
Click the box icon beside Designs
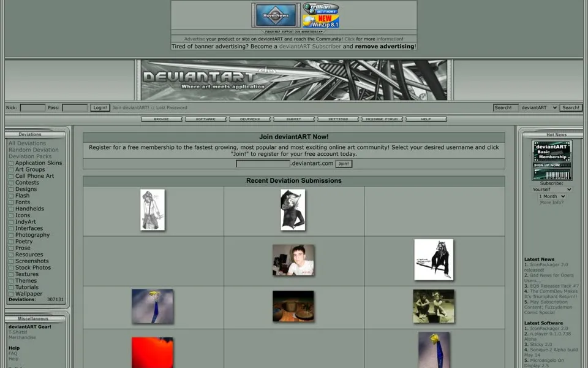[11, 190]
